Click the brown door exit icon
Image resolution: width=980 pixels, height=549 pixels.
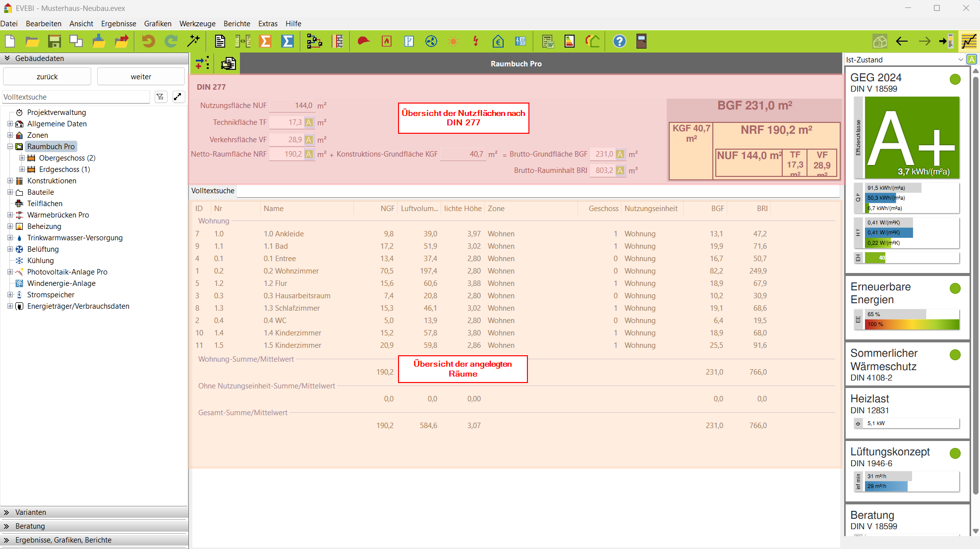641,41
